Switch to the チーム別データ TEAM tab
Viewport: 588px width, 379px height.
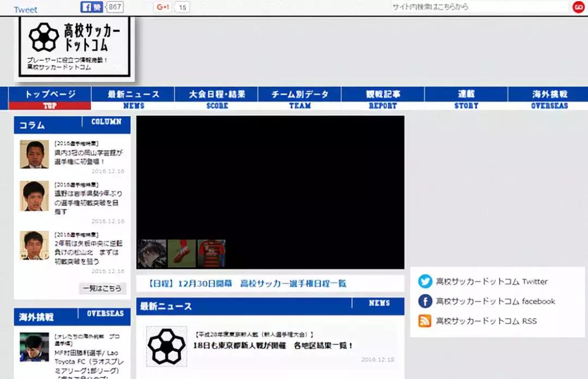click(x=300, y=98)
